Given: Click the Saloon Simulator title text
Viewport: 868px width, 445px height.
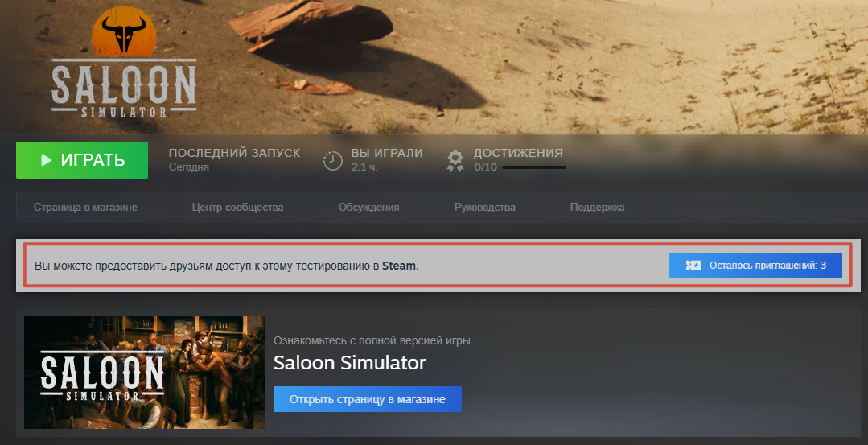Looking at the screenshot, I should click(x=350, y=363).
